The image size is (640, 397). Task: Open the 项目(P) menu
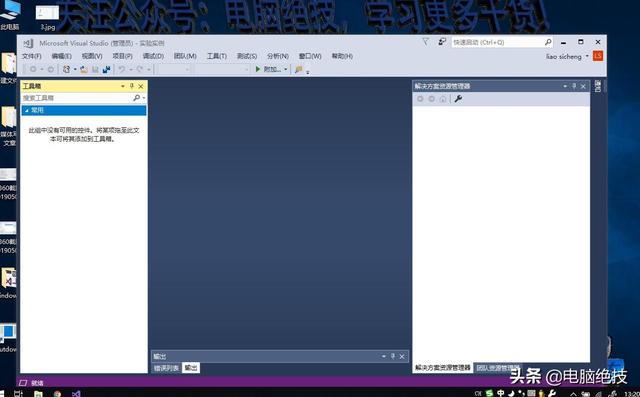122,56
